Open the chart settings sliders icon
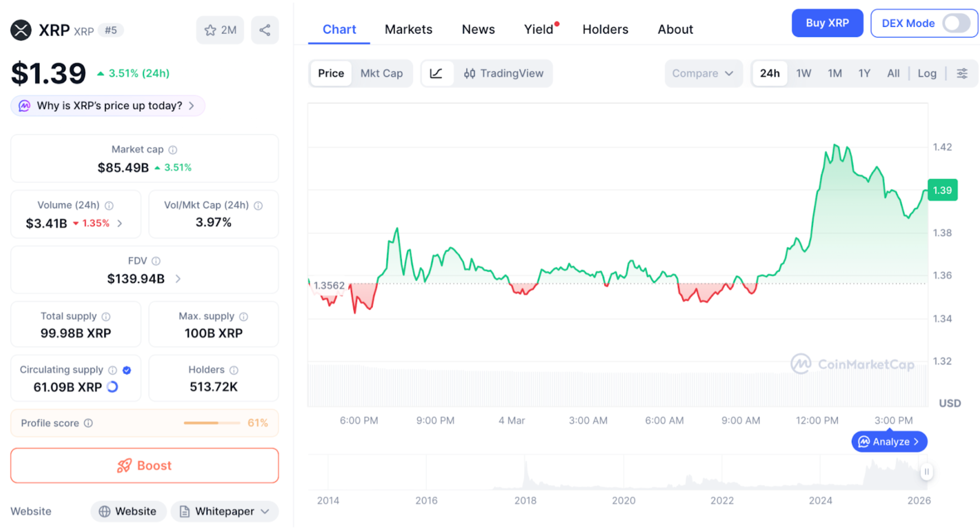Screen dimensions: 980x531 pyautogui.click(x=962, y=73)
